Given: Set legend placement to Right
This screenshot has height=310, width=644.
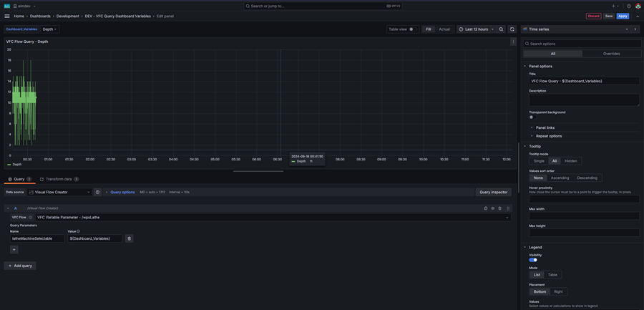Looking at the screenshot, I should [x=558, y=291].
